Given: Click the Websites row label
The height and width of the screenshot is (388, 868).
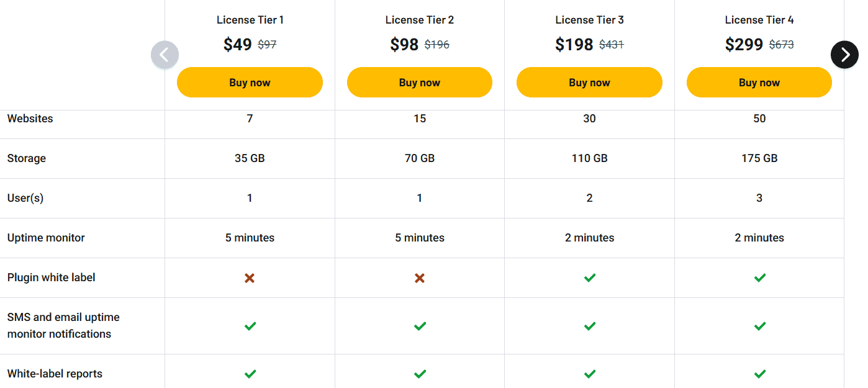Looking at the screenshot, I should tap(30, 119).
